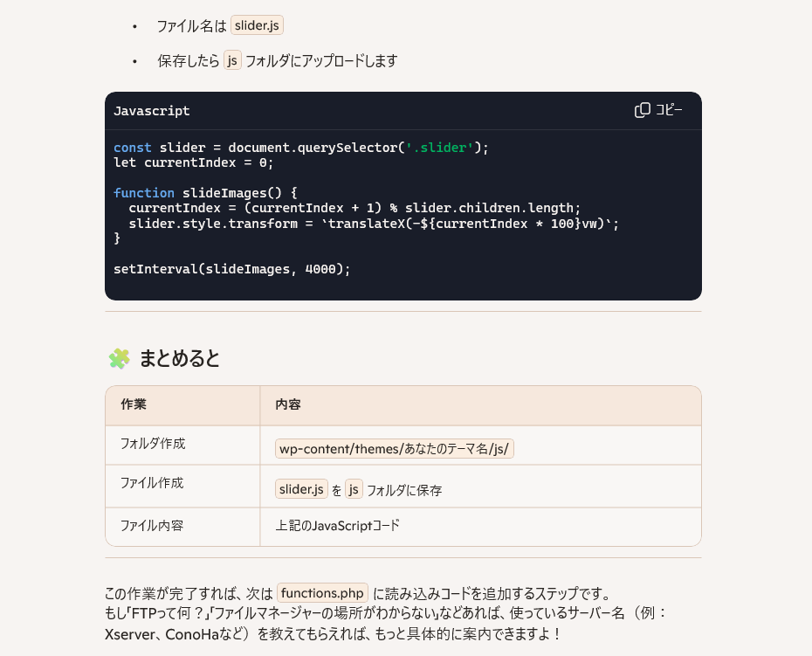This screenshot has width=812, height=656.
Task: Select the slider.js chip in the file name bullet
Action: (257, 26)
